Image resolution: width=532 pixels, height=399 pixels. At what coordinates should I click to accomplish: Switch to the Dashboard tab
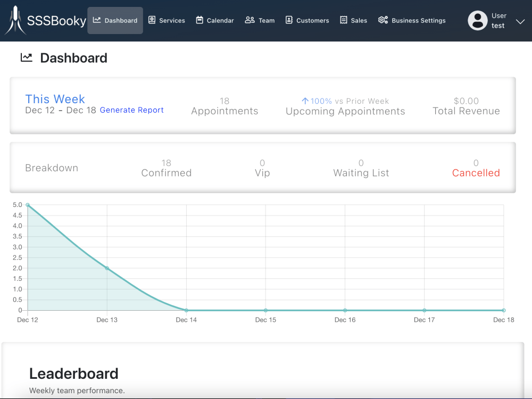click(115, 20)
